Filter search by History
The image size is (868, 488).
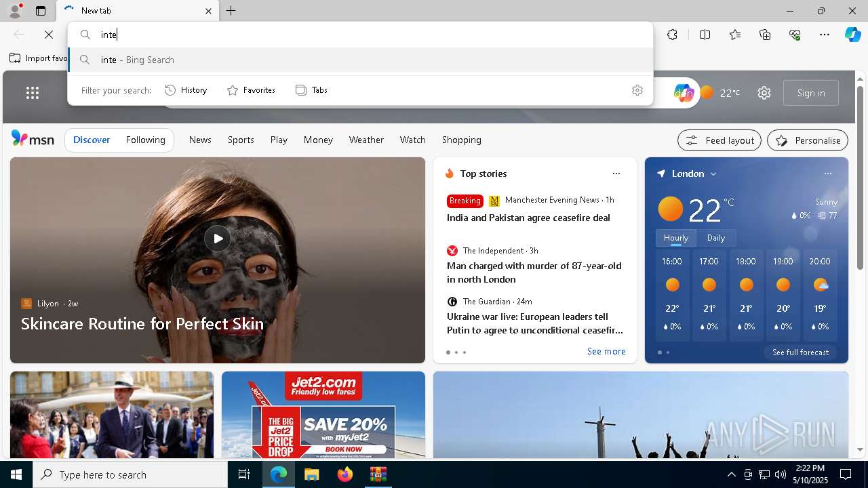point(186,90)
